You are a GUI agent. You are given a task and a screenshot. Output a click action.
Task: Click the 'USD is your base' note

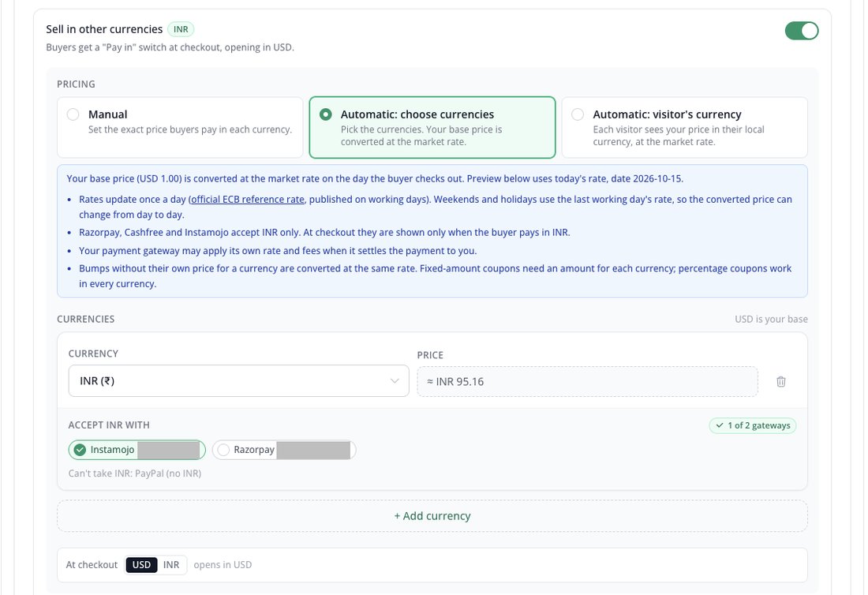pyautogui.click(x=771, y=320)
